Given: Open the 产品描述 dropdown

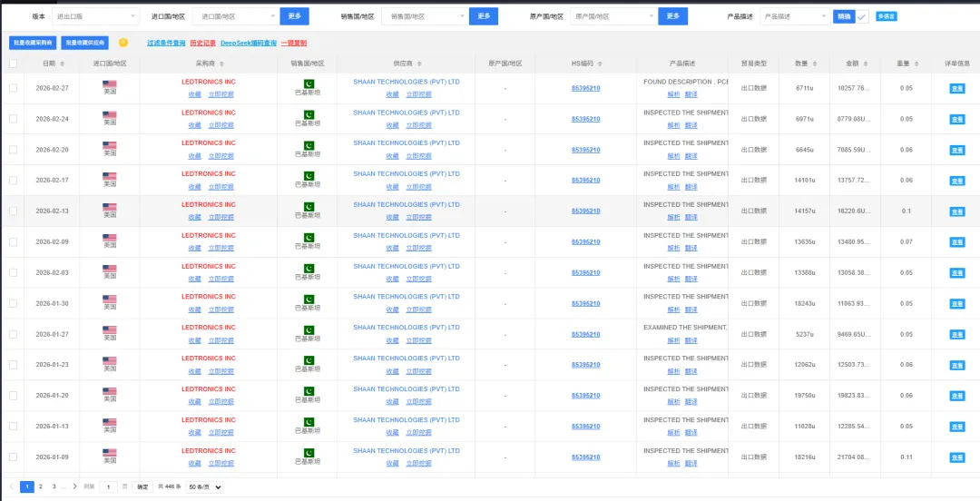Looking at the screenshot, I should (795, 16).
